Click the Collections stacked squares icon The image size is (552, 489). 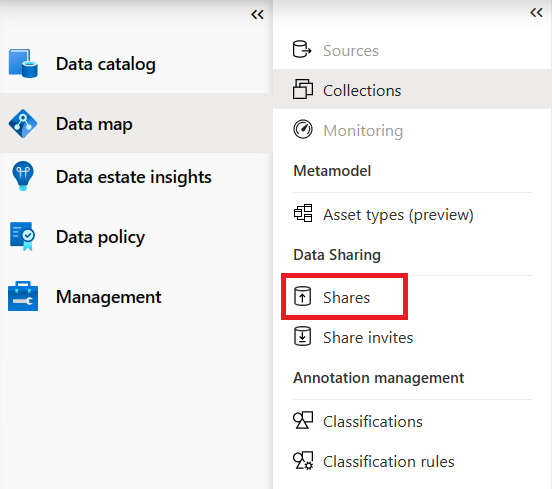303,89
